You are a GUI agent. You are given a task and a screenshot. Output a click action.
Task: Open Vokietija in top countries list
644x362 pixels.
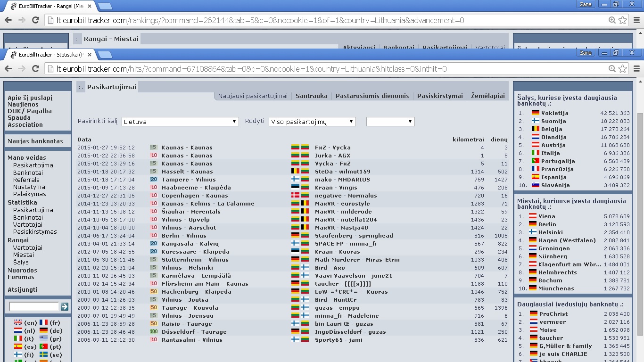(554, 113)
